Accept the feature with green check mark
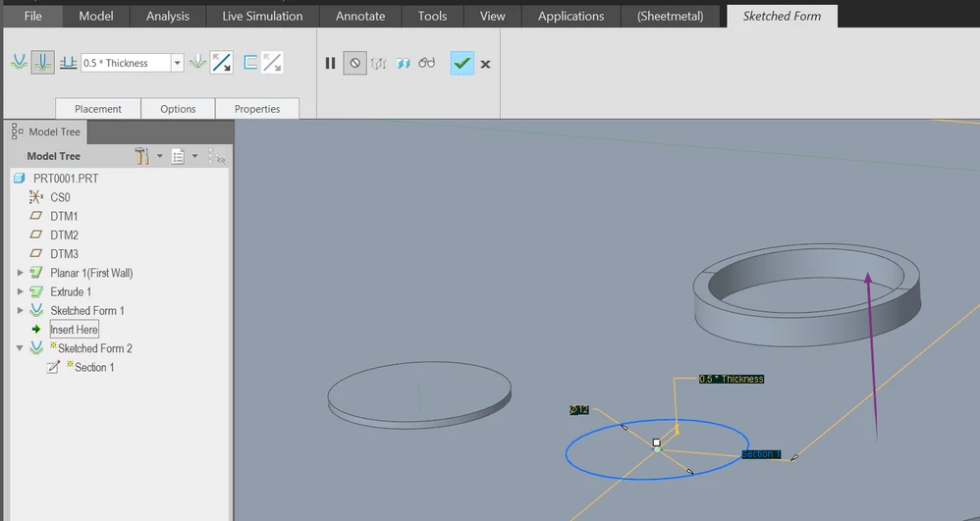This screenshot has height=521, width=980. 462,63
